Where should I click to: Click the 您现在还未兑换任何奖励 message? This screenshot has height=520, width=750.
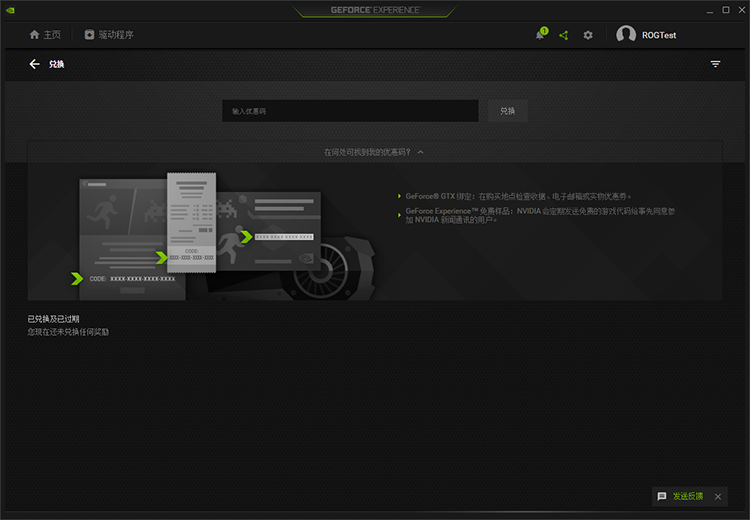[68, 332]
